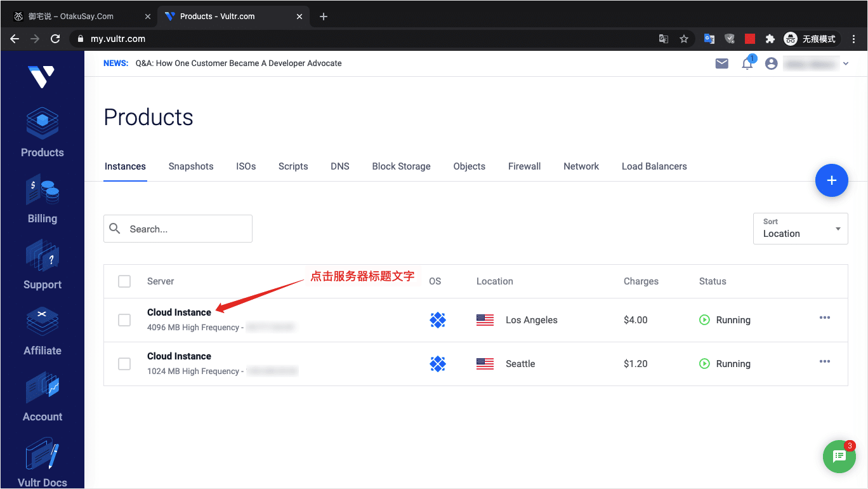Open more options for Los Angeles server
Screen dimensions: 868x489
point(825,318)
